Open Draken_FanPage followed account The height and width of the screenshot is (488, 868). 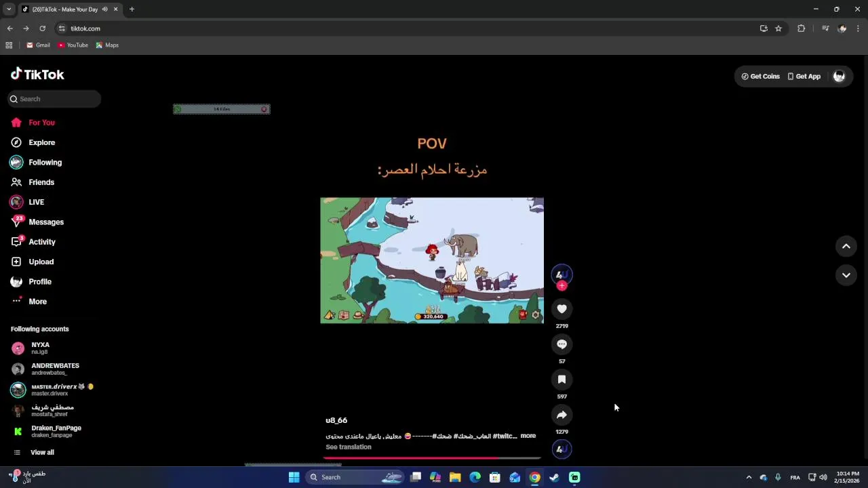(x=46, y=431)
